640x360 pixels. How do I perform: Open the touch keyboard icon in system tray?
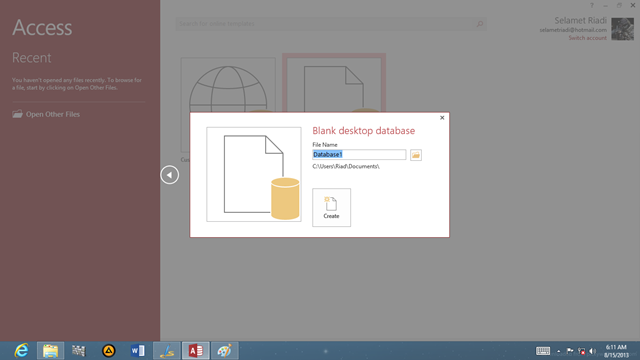click(543, 351)
